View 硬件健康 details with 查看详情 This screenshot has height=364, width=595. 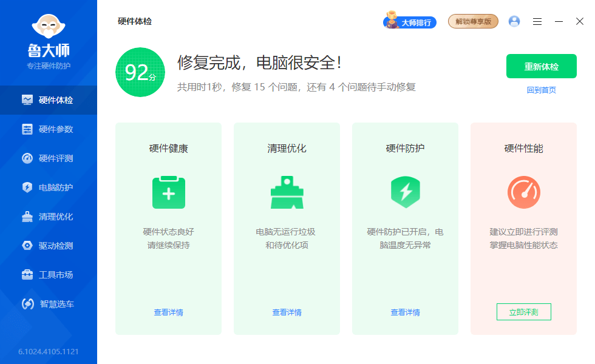pos(168,312)
